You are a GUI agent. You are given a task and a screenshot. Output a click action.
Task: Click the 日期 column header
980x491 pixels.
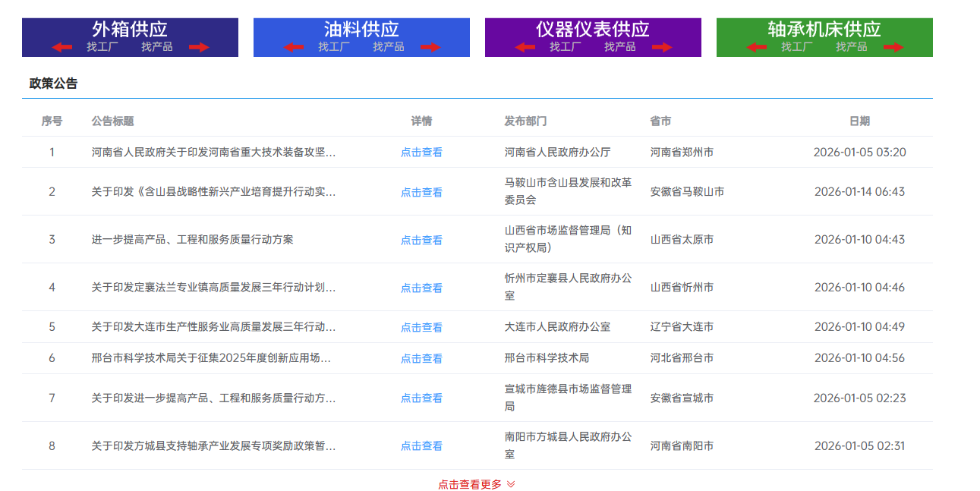tap(859, 121)
